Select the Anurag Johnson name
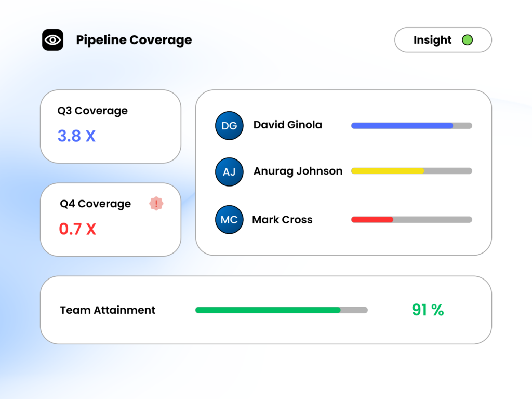This screenshot has width=532, height=399. click(x=298, y=171)
